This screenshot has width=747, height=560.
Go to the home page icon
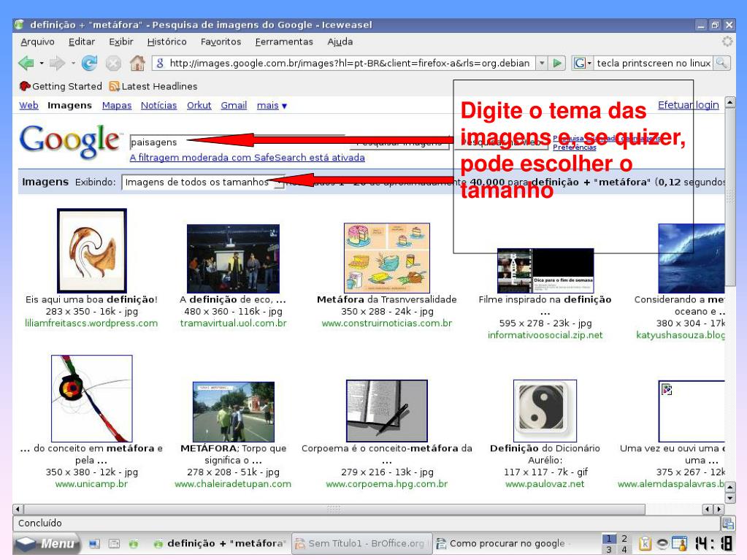tap(138, 63)
